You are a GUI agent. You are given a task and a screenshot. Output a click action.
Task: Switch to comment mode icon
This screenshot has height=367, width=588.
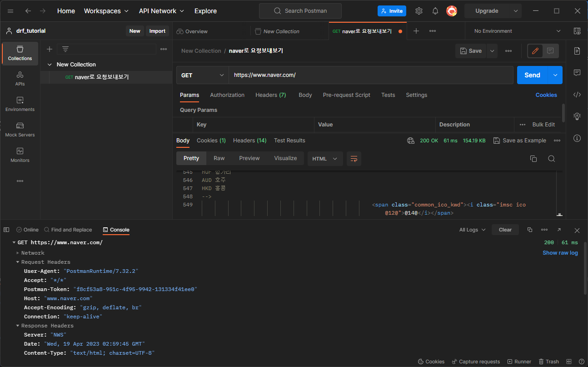click(550, 51)
